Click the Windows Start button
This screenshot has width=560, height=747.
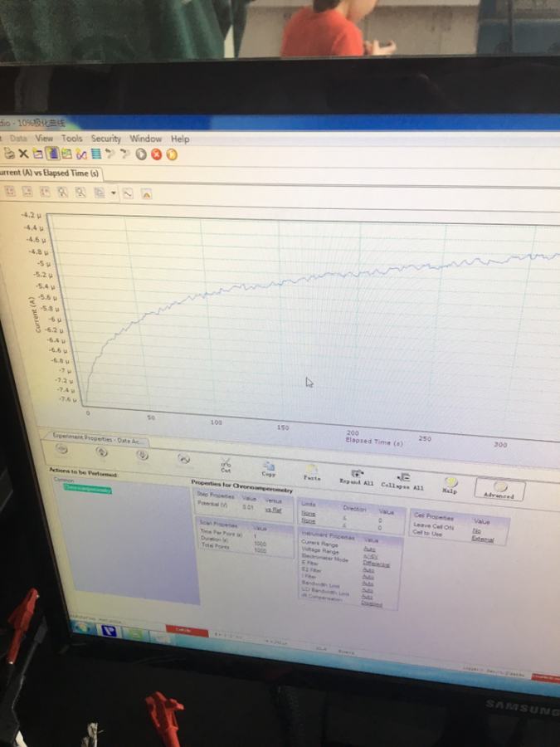click(x=84, y=627)
